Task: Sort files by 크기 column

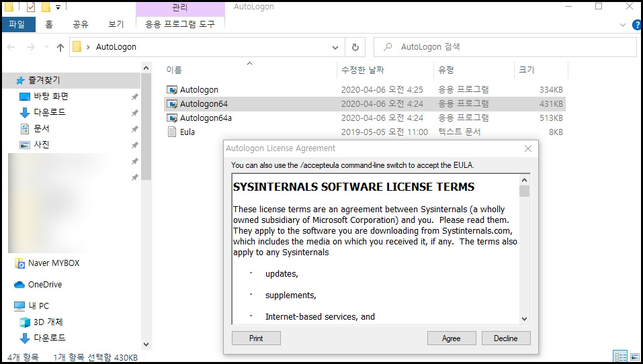Action: [527, 70]
